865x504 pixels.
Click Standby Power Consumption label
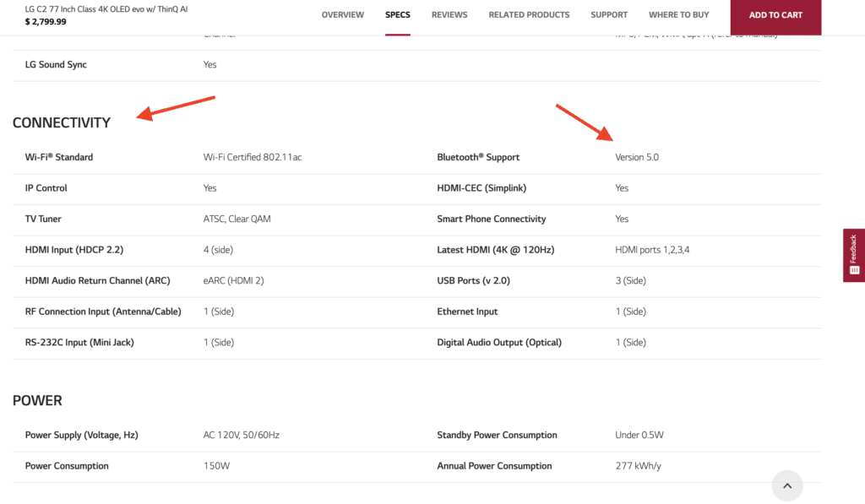coord(497,435)
